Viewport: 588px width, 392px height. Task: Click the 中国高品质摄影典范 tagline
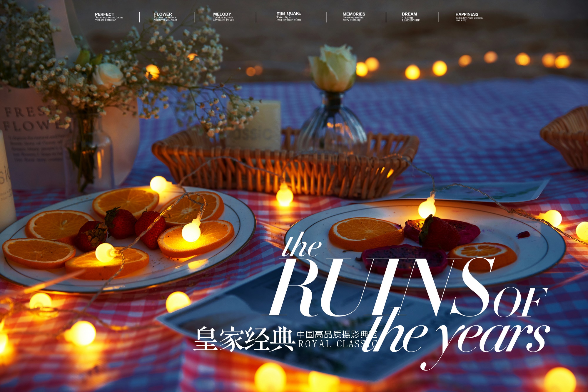[337, 334]
